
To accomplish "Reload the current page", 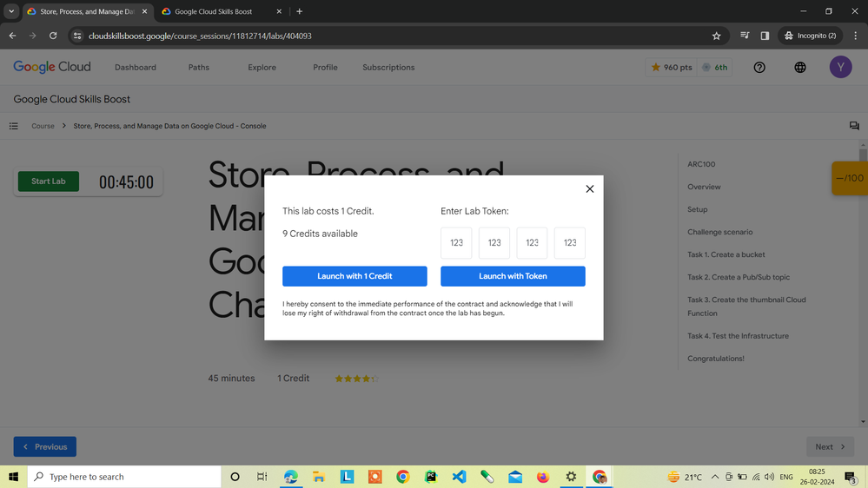I will pos(53,36).
